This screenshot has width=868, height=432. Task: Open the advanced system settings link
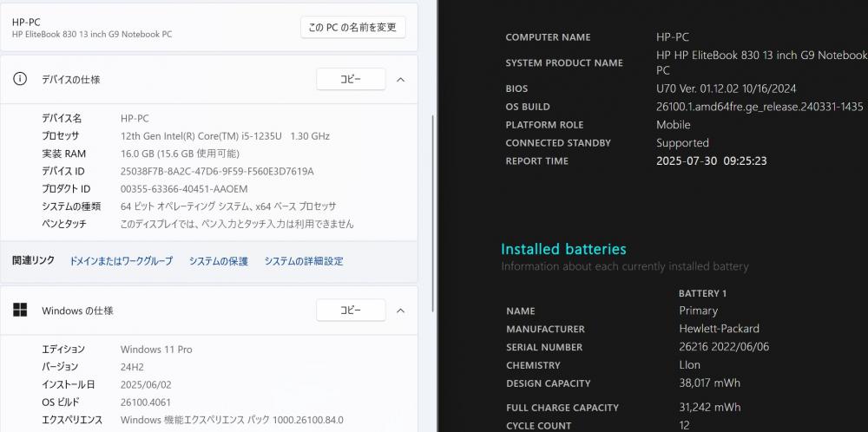click(x=304, y=261)
